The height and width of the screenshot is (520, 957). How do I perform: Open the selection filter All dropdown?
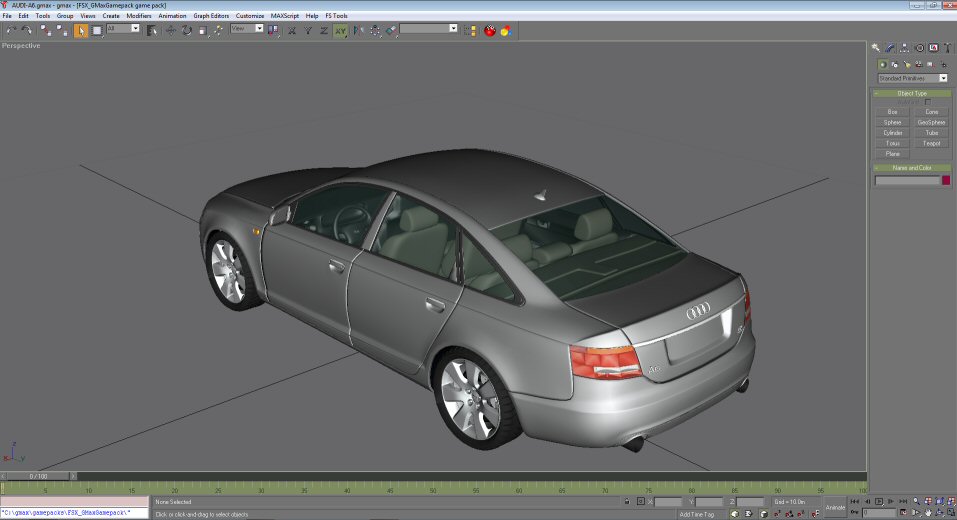coord(135,28)
